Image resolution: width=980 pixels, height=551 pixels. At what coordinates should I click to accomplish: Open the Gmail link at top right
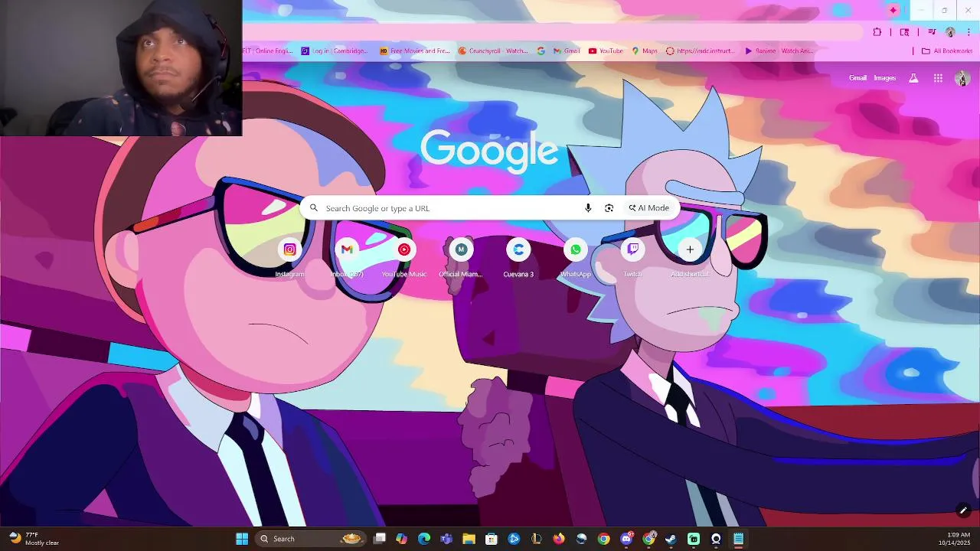coord(857,78)
